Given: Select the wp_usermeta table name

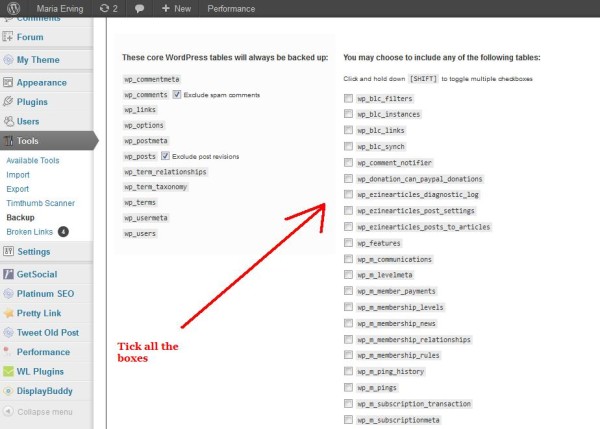Looking at the screenshot, I should click(x=146, y=218).
